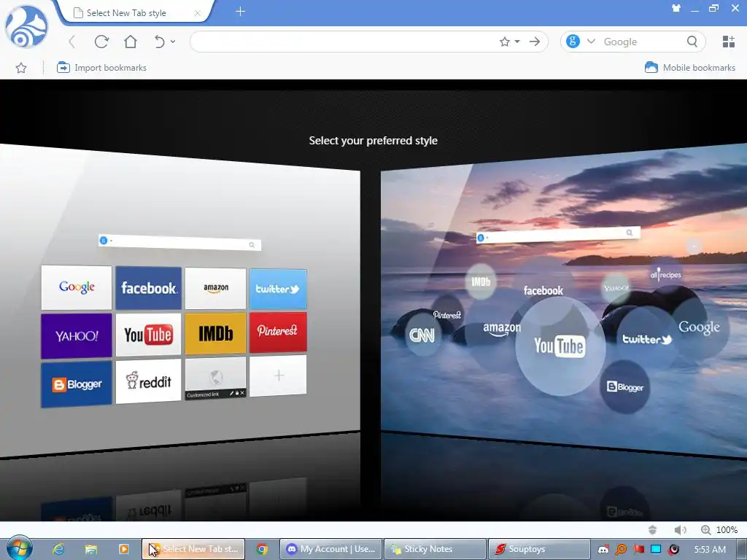This screenshot has width=747, height=560.
Task: Click the Blogger tile in classic preview
Action: [76, 384]
